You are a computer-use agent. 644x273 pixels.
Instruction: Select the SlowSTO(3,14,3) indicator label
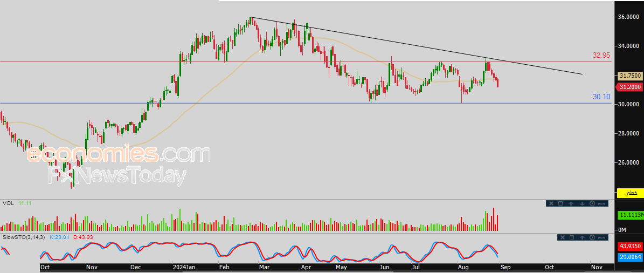(x=23, y=237)
